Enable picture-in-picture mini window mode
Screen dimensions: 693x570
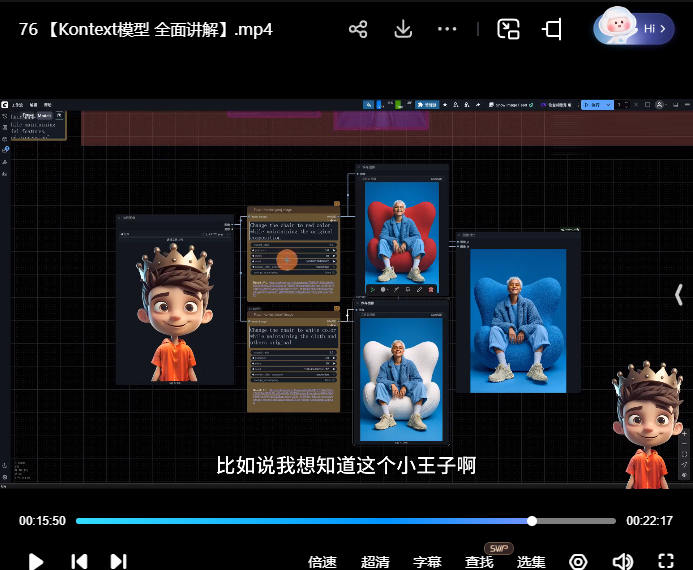(509, 29)
